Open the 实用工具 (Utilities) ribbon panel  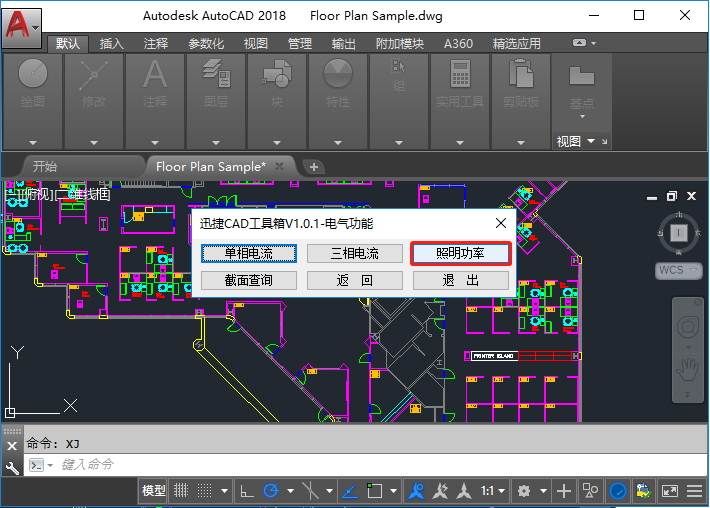(x=460, y=101)
